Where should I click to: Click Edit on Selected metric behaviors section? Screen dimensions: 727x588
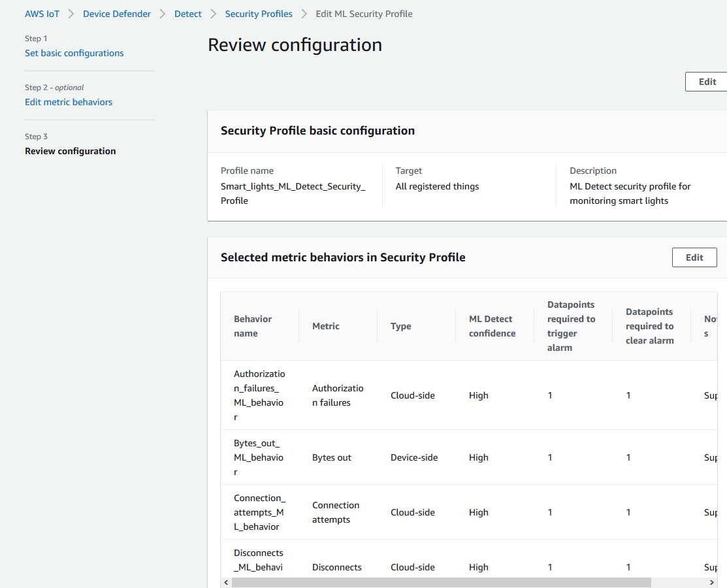click(x=694, y=257)
